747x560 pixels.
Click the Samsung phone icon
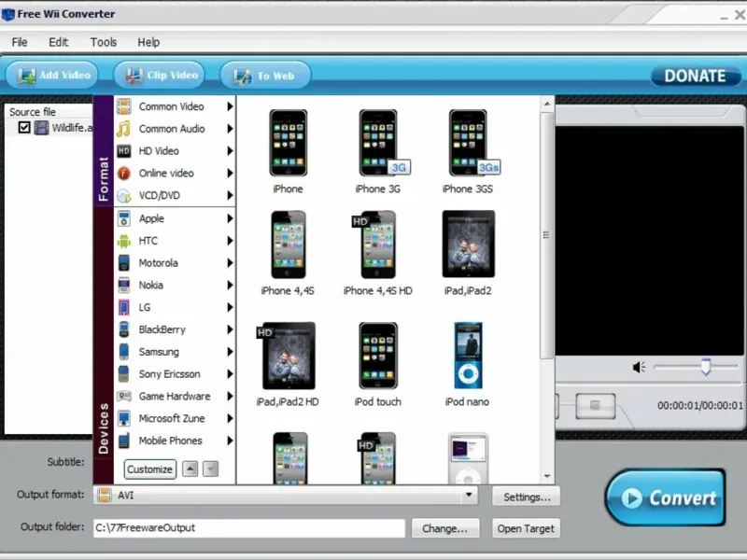click(124, 352)
